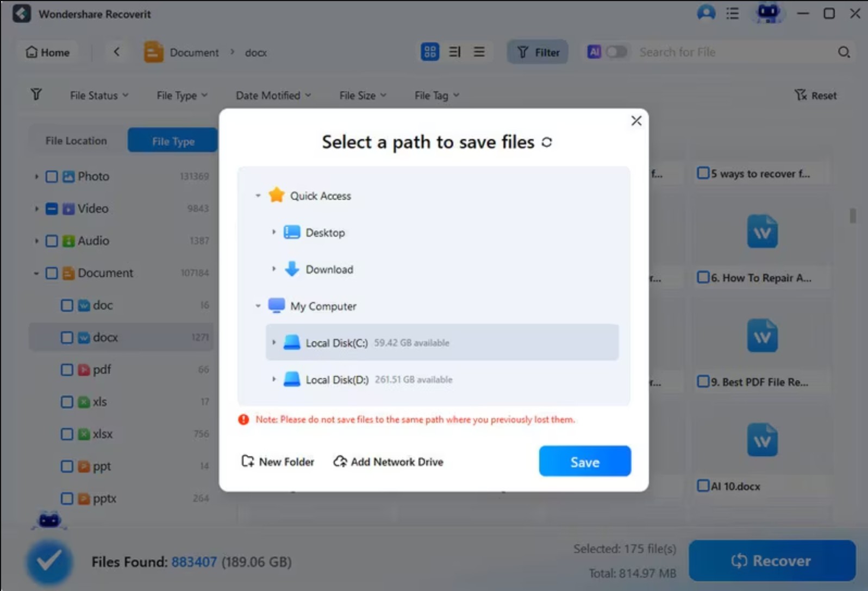Image resolution: width=868 pixels, height=591 pixels.
Task: Go back with the left arrow
Action: pyautogui.click(x=116, y=52)
